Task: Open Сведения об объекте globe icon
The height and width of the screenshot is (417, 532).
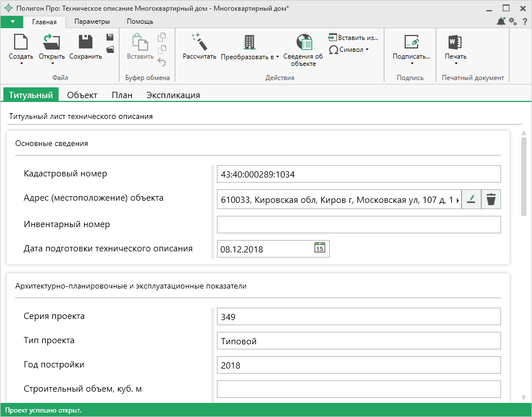Action: point(303,43)
